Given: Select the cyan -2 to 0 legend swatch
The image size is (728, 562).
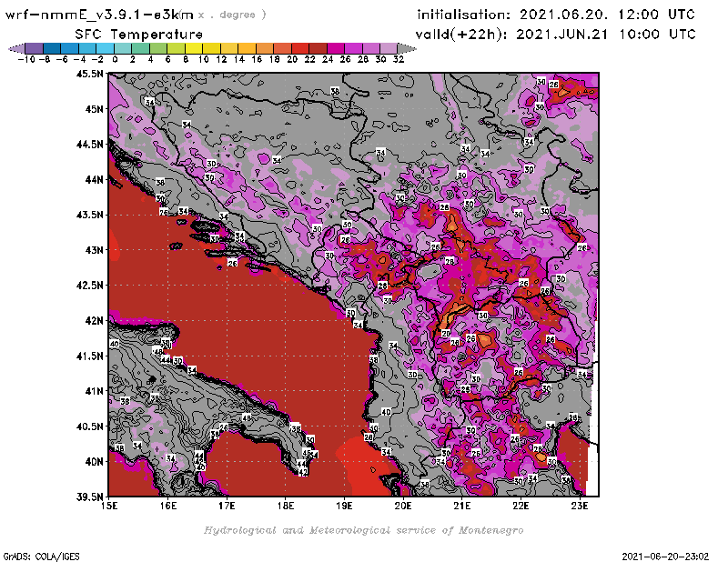Looking at the screenshot, I should pos(106,49).
